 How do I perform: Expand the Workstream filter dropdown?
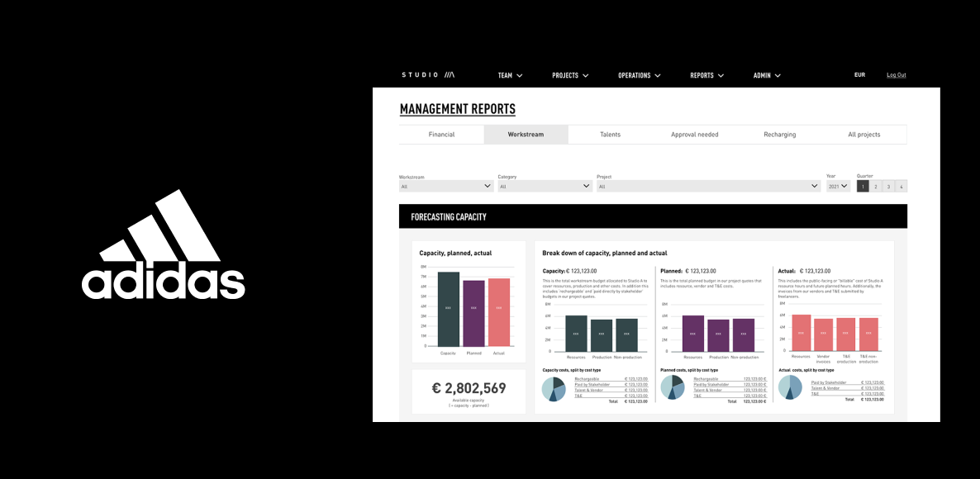(446, 186)
